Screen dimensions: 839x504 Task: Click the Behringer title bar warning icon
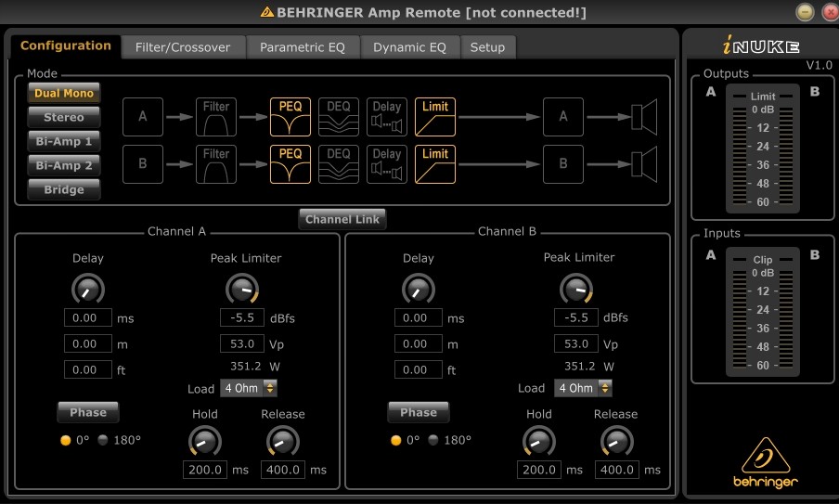tap(267, 12)
